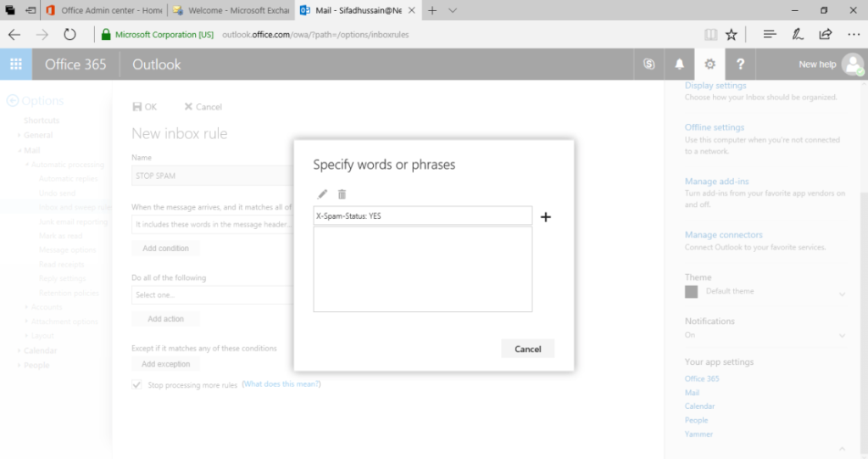This screenshot has height=459, width=868.
Task: Click the browser address bar URL
Action: point(315,35)
